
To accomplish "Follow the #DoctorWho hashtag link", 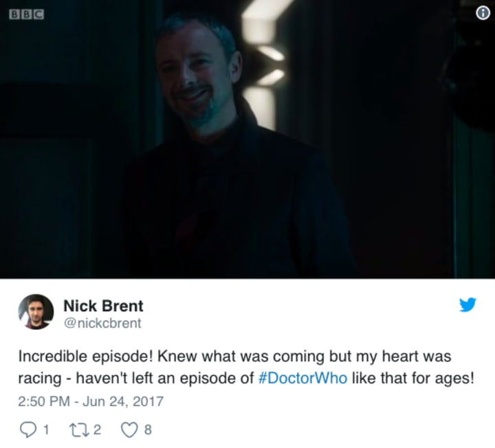I will tap(302, 378).
